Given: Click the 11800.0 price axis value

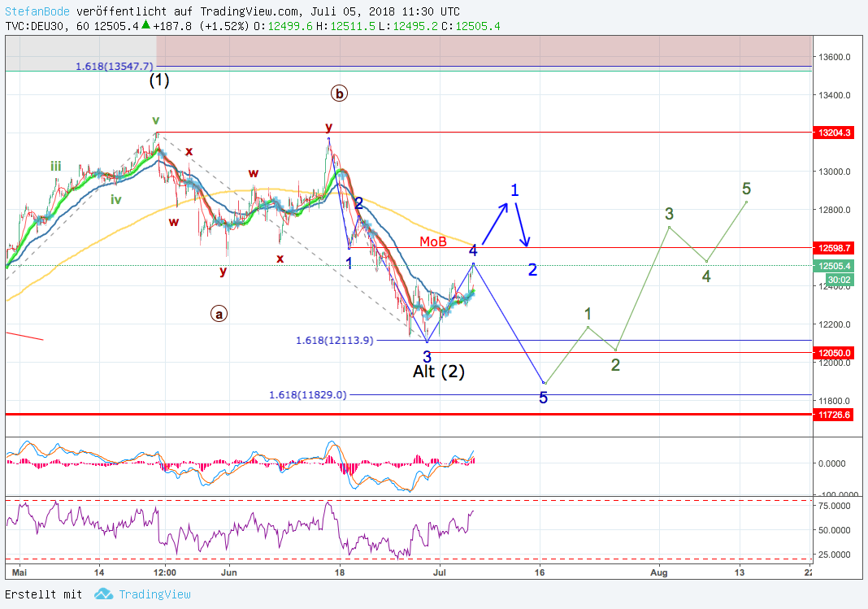Looking at the screenshot, I should (x=835, y=401).
